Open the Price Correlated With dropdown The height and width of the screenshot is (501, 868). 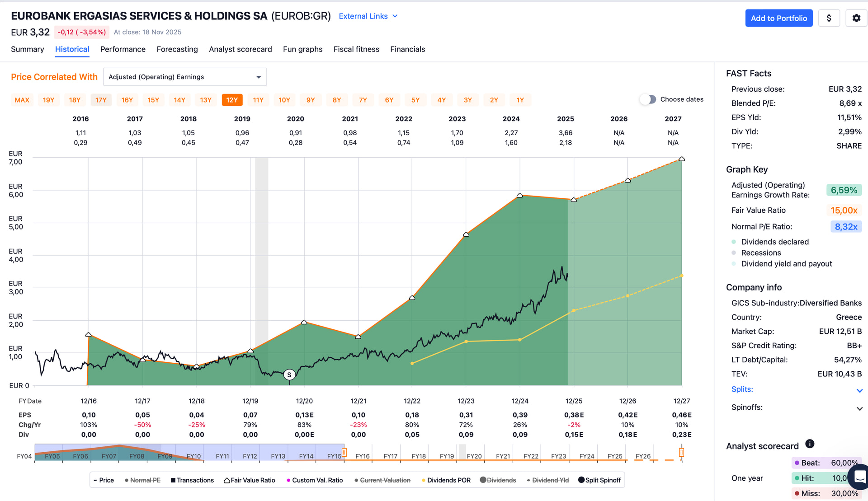pyautogui.click(x=184, y=77)
